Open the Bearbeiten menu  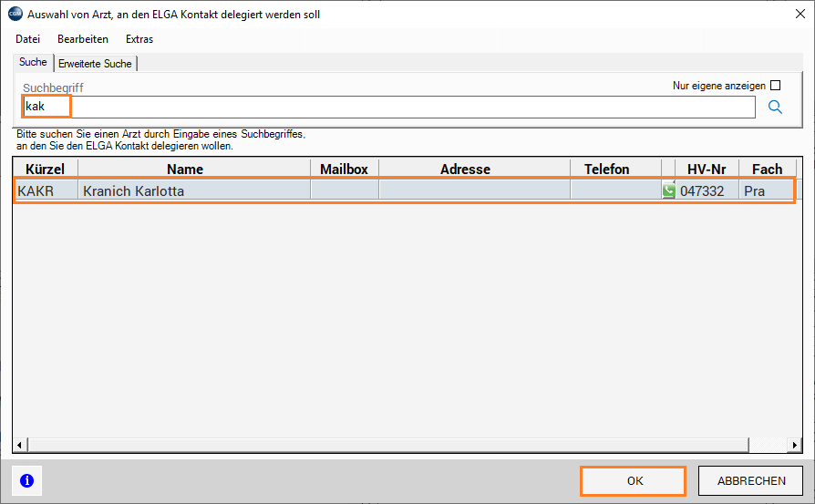pyautogui.click(x=83, y=39)
